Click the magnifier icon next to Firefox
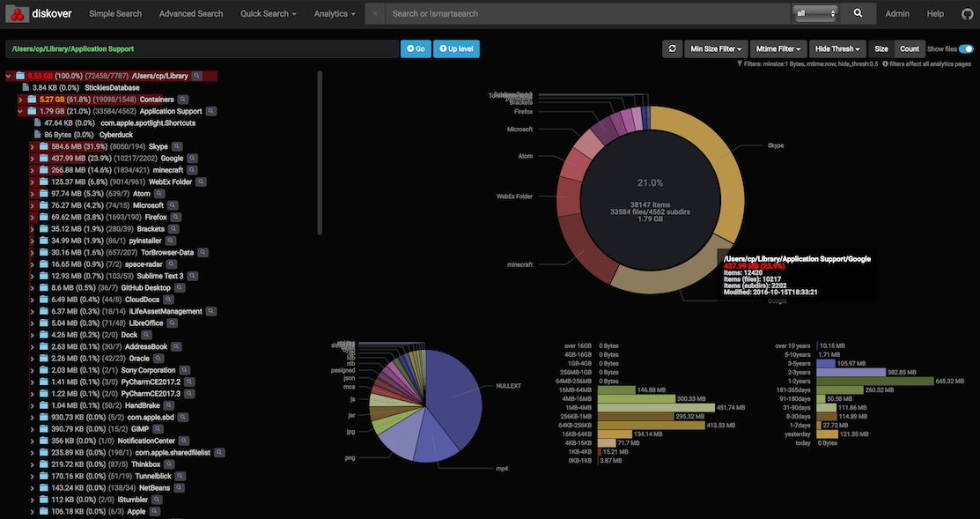980x519 pixels. pyautogui.click(x=175, y=218)
